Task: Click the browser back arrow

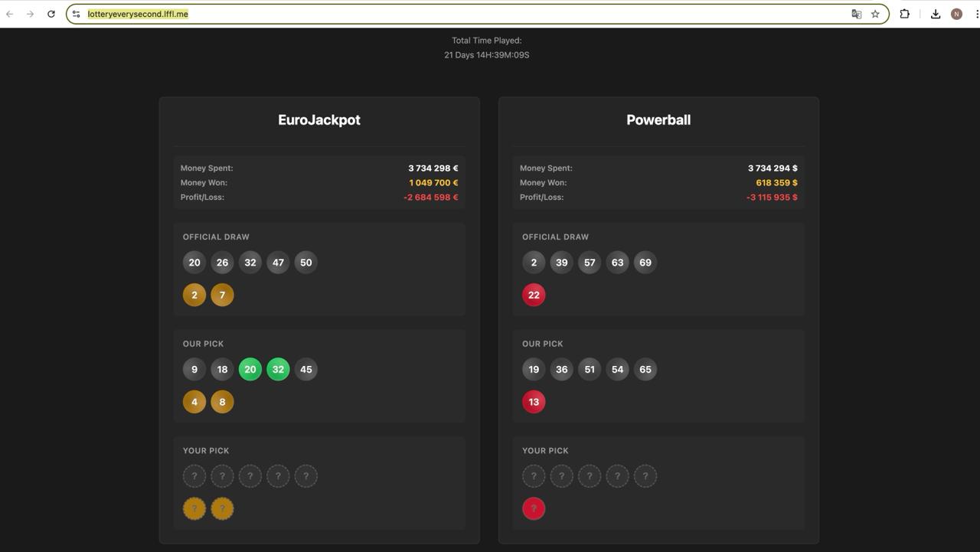Action: [x=10, y=14]
